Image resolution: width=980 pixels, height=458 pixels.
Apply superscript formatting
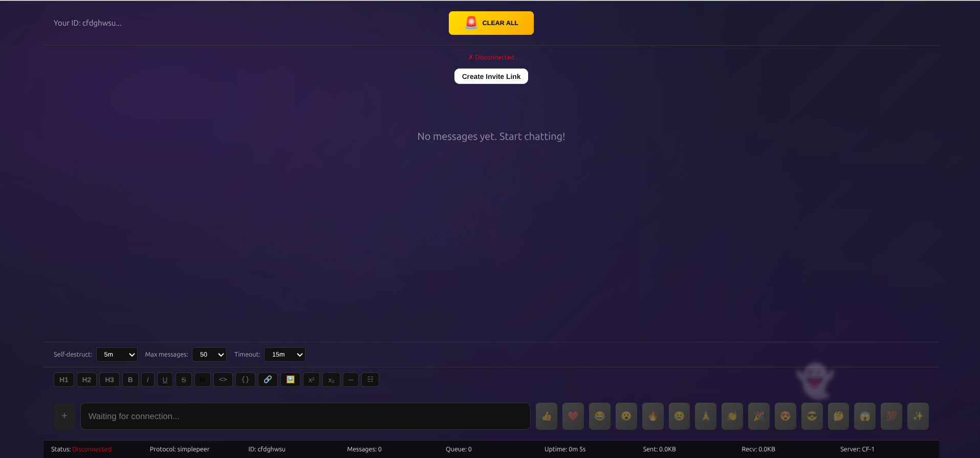coord(311,380)
